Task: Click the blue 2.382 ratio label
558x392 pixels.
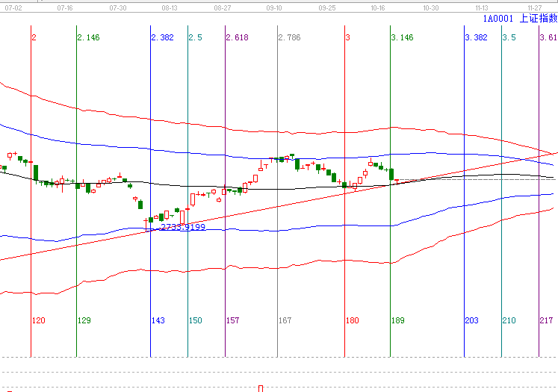Action: coord(163,37)
